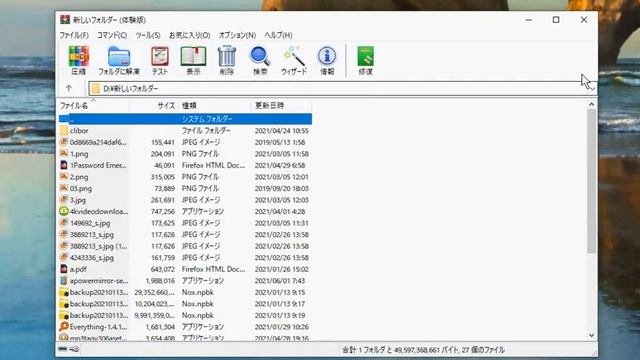Open the オプション(N) menu

point(237,35)
